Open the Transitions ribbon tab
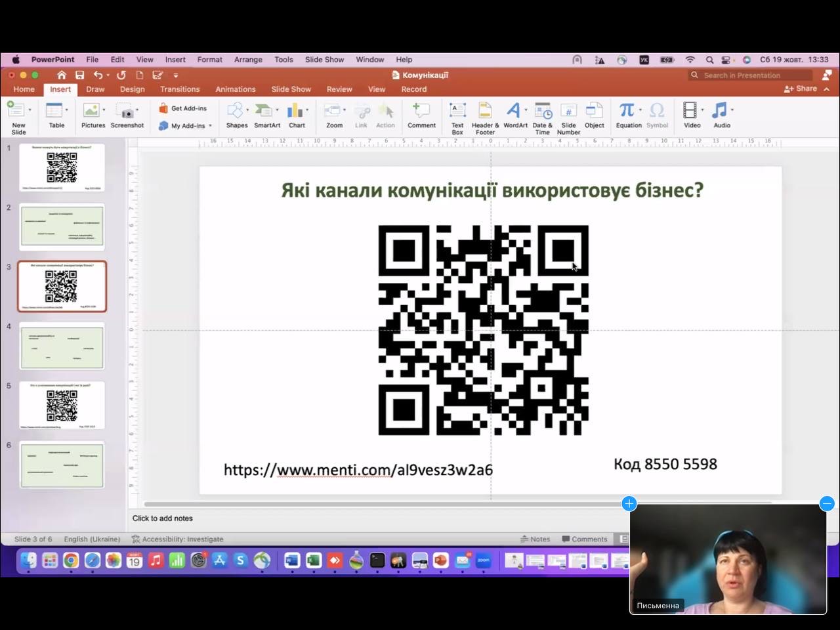Viewport: 840px width, 630px height. (x=180, y=89)
